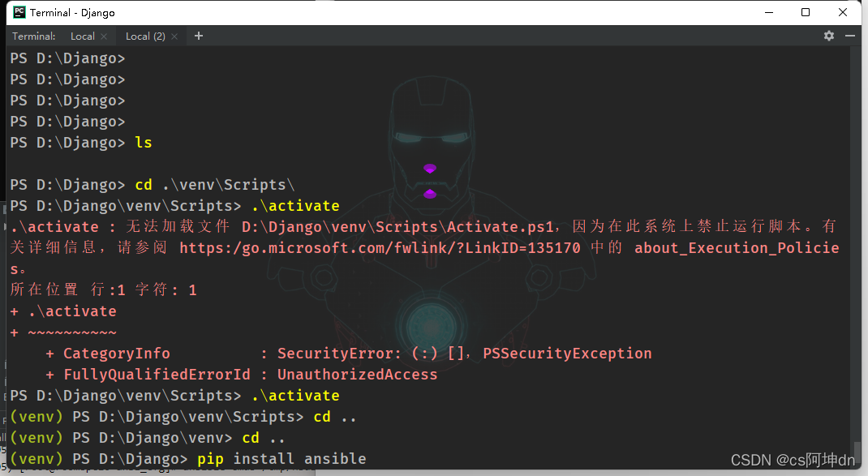
Task: Click the 'cd .\venv\Scripts\' command
Action: 214,184
